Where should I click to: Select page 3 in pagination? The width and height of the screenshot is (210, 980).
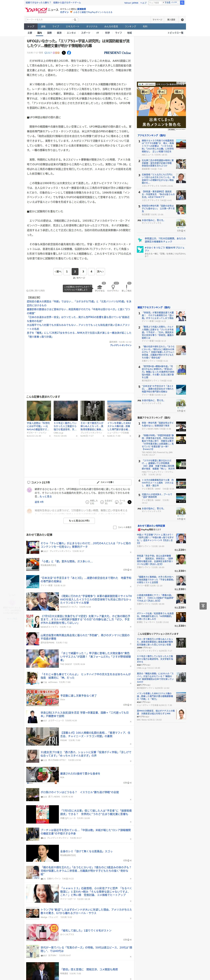point(83,271)
